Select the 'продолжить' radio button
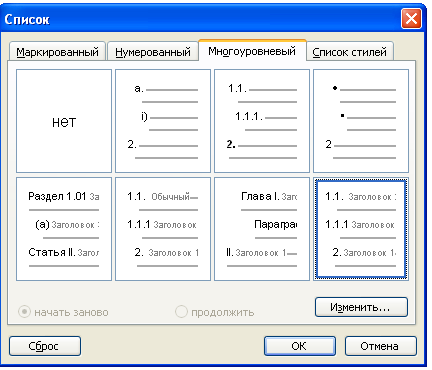 [x=181, y=312]
